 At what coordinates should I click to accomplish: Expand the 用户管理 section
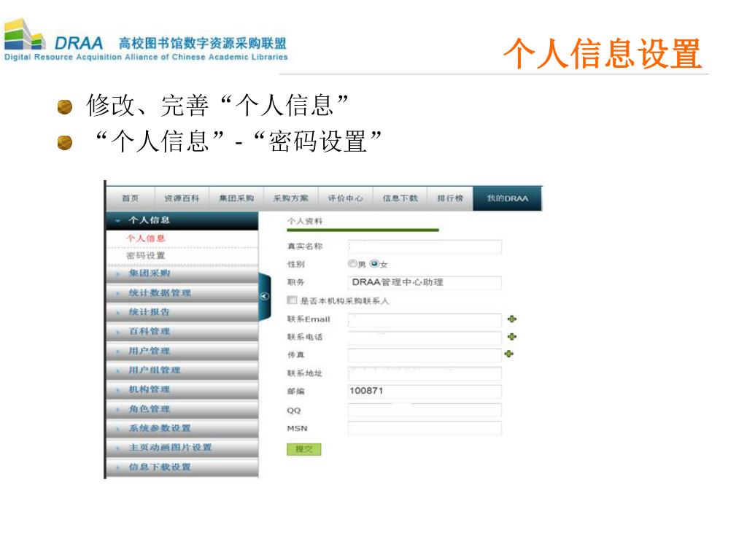point(182,351)
